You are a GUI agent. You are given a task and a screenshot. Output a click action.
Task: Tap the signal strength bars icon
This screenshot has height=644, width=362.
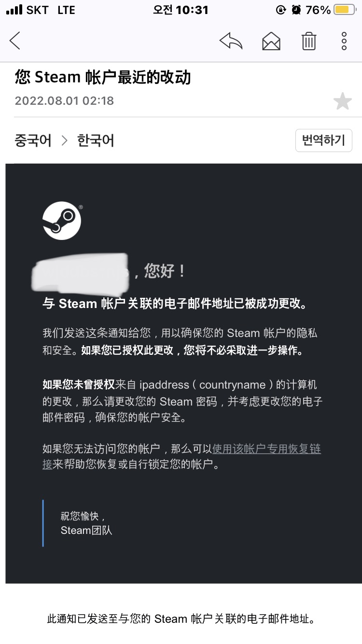click(14, 10)
